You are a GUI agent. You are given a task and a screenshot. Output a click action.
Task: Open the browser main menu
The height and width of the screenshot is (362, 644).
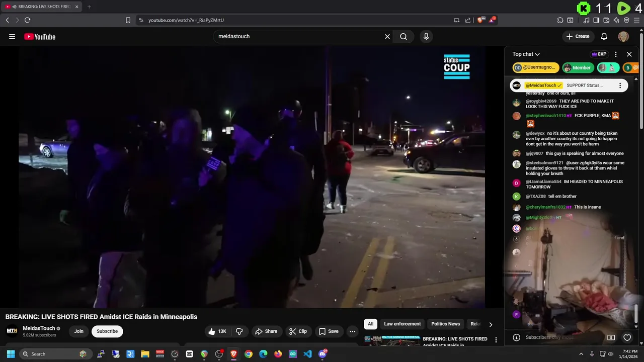tap(636, 20)
